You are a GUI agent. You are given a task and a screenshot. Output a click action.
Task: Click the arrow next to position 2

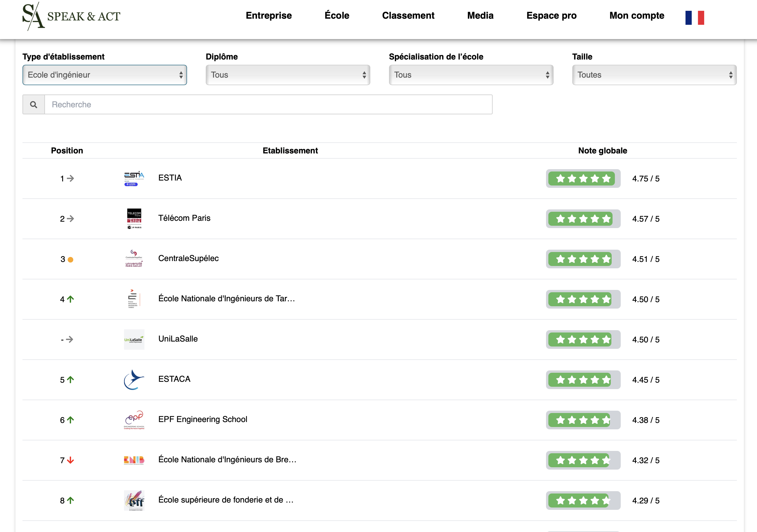[71, 218]
